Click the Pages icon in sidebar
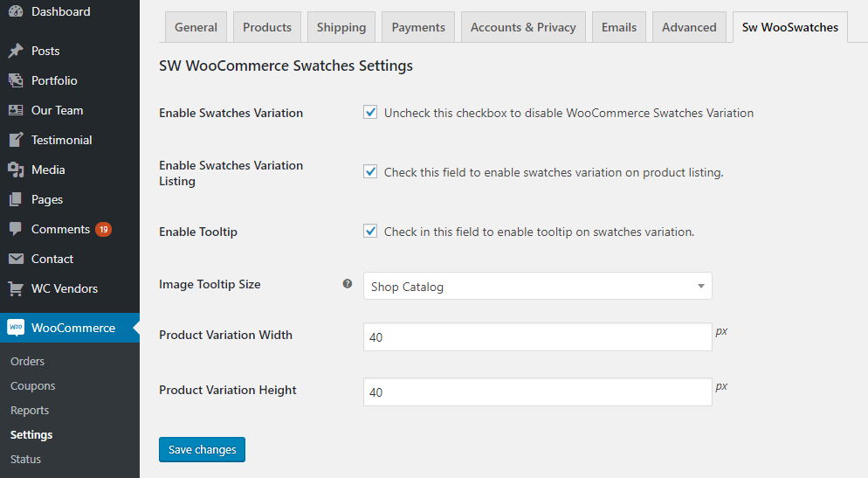This screenshot has width=868, height=478. point(16,199)
